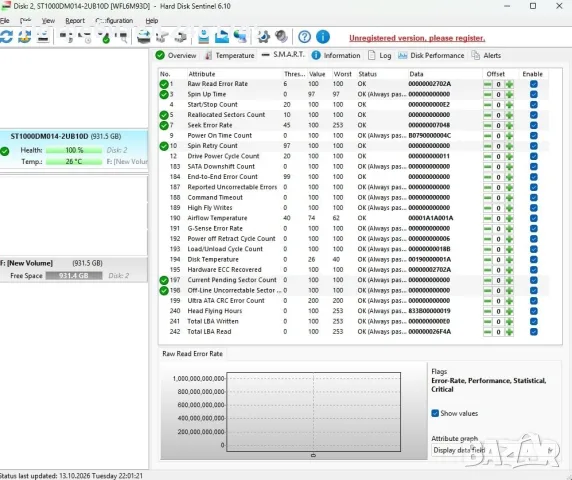The image size is (572, 480).
Task: Click the Free Space 931.4 GB bar
Action: point(74,276)
